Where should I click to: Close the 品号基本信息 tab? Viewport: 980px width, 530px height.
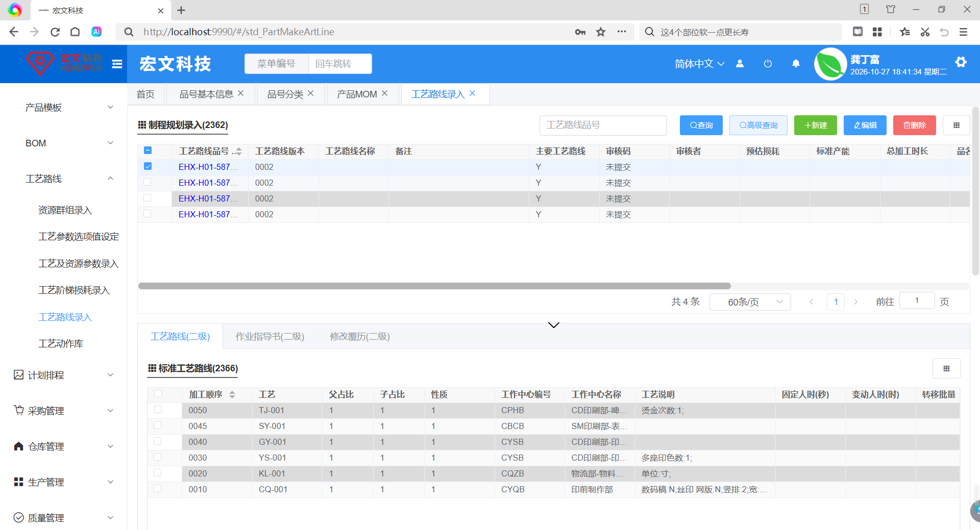[x=241, y=93]
